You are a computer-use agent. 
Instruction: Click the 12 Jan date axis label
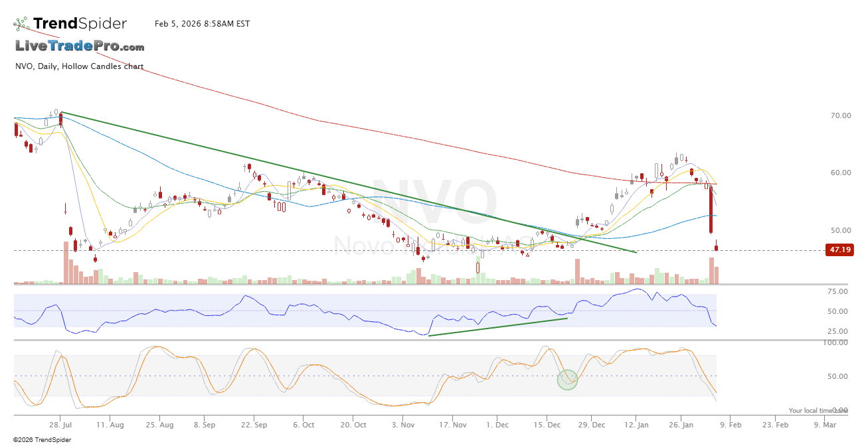(x=636, y=424)
